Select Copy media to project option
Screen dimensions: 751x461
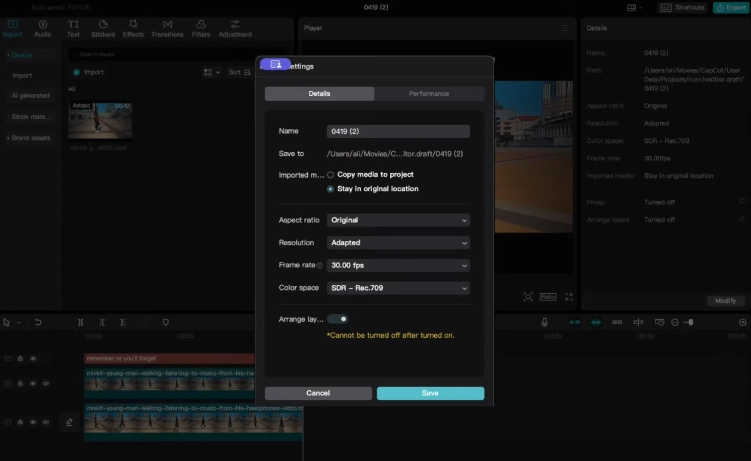pos(331,175)
